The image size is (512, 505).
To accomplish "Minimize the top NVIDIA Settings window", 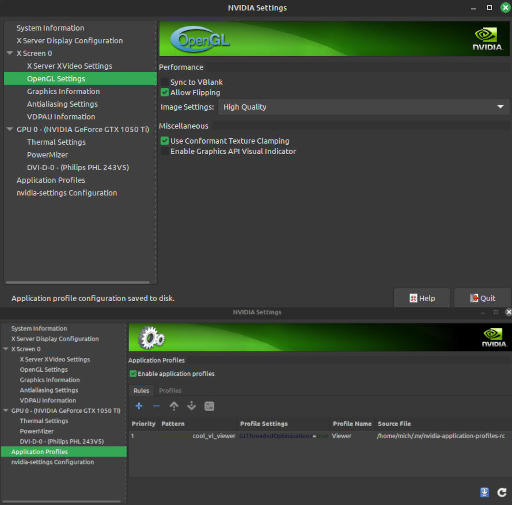I will (473, 8).
